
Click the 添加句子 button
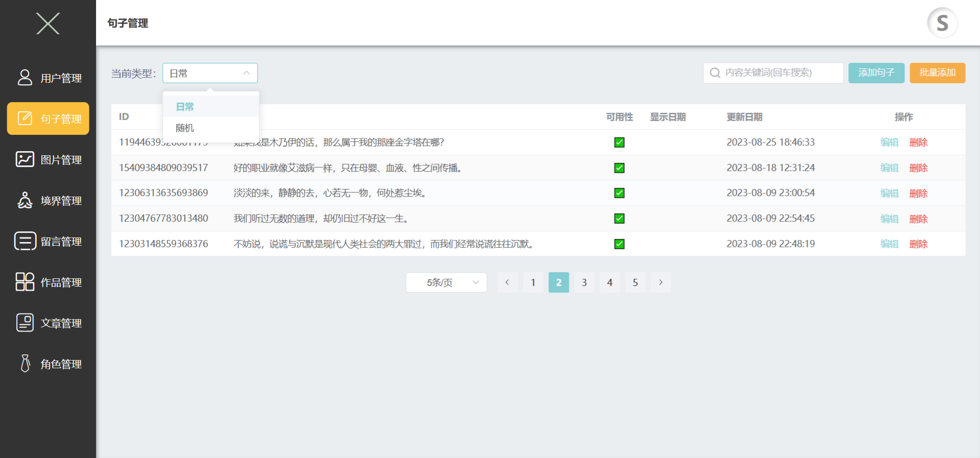click(x=876, y=73)
